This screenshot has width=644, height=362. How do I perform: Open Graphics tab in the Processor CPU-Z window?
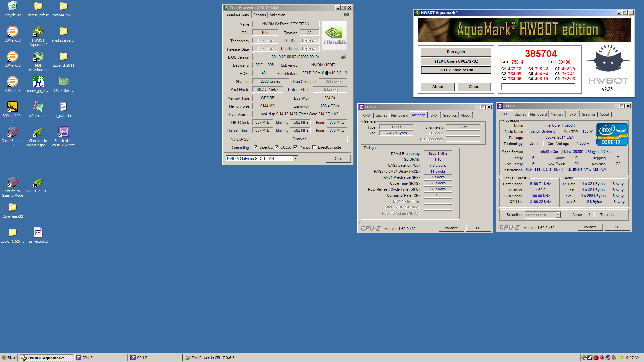(x=588, y=114)
